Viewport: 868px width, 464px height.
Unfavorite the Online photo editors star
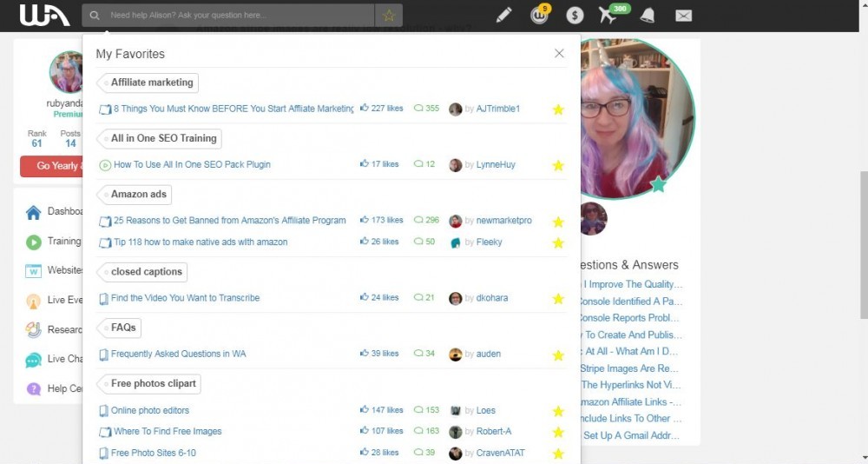[x=558, y=411]
